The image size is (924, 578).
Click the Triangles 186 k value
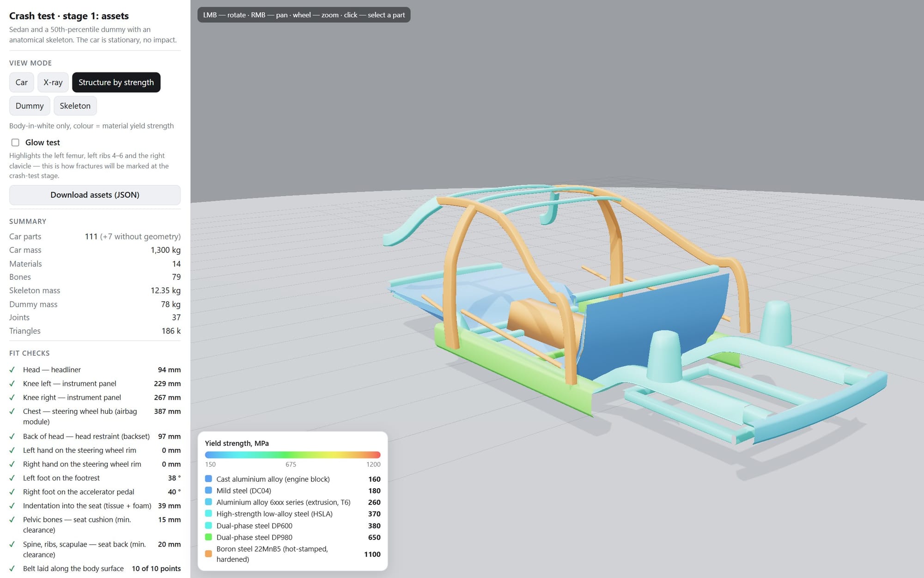point(171,331)
